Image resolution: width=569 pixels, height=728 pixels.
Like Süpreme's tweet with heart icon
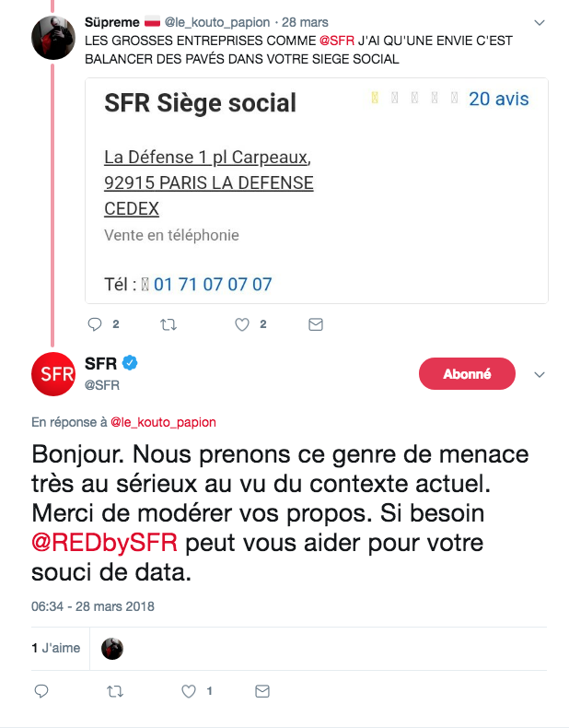pyautogui.click(x=242, y=324)
